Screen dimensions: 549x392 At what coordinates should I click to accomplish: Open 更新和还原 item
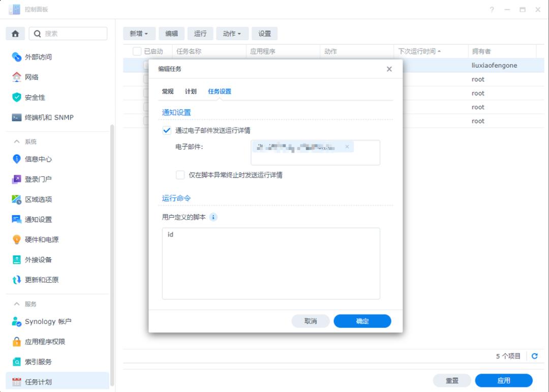(58, 280)
